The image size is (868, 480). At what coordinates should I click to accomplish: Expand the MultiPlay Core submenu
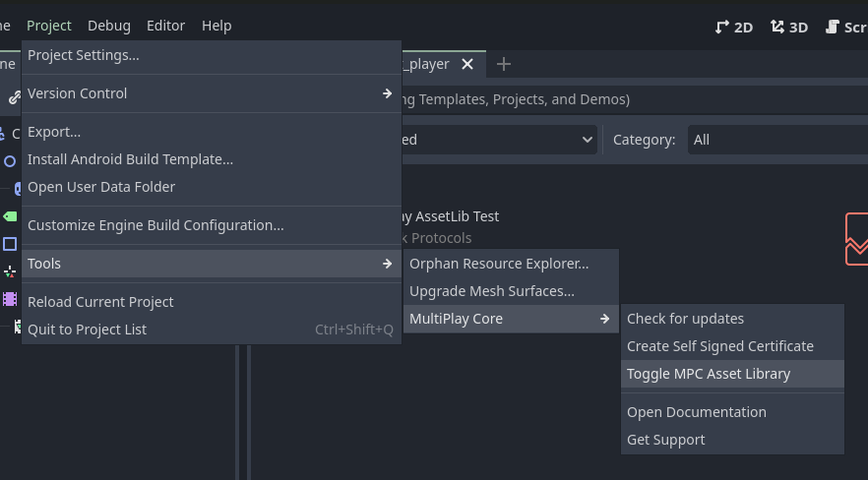click(511, 319)
